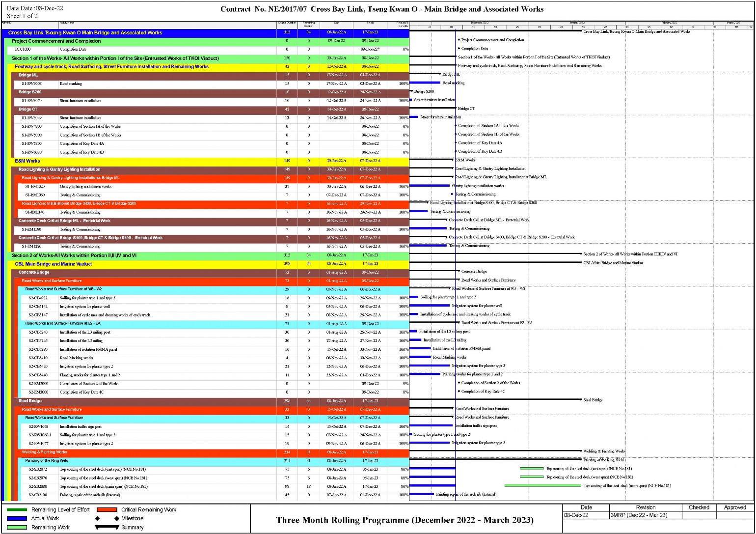Image resolution: width=756 pixels, height=534 pixels.
Task: Click the blue Road marking actual bar in Gantt
Action: pyautogui.click(x=425, y=83)
